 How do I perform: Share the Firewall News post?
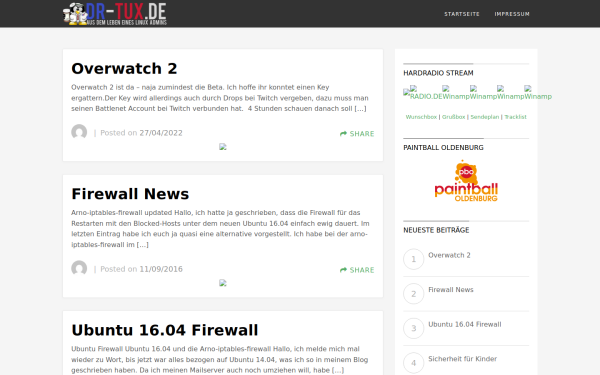pyautogui.click(x=357, y=270)
